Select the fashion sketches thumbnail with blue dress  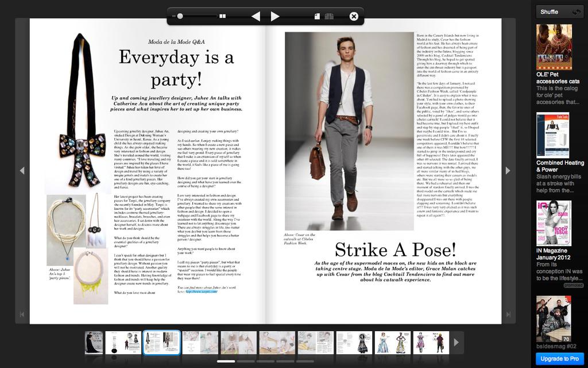pos(393,343)
